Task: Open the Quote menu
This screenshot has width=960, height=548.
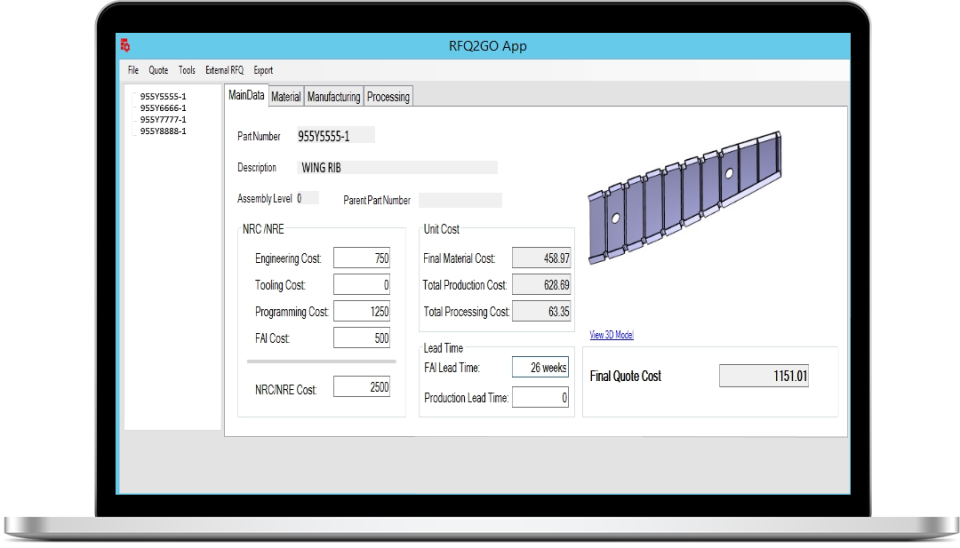Action: [158, 70]
